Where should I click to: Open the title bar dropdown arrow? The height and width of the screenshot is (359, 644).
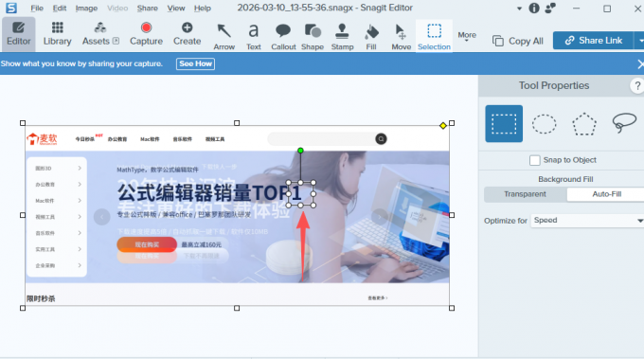click(519, 9)
